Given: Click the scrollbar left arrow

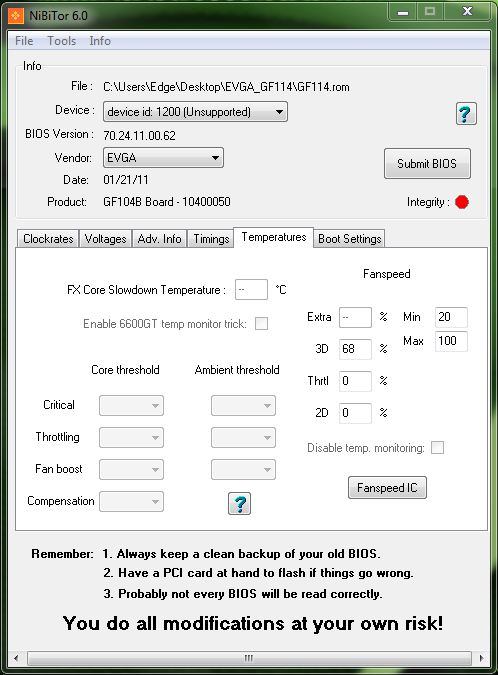Looking at the screenshot, I should [16, 658].
